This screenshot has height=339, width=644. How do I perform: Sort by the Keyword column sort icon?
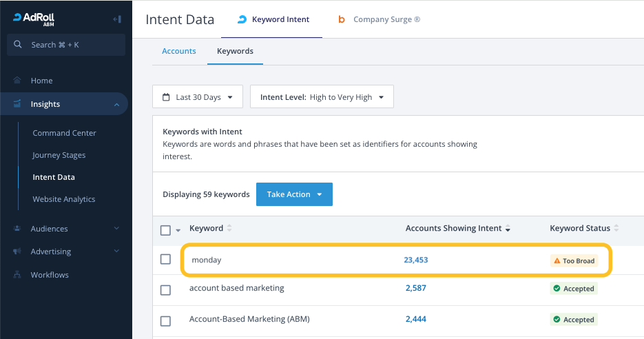tap(230, 229)
